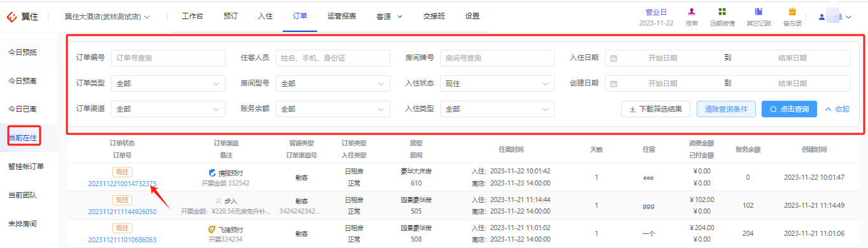Open 运营报表 tab
Image resolution: width=868 pixels, height=248 pixels.
pyautogui.click(x=341, y=17)
